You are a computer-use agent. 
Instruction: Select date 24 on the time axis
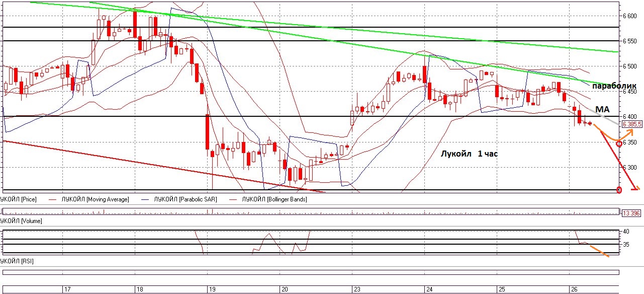coord(429,290)
